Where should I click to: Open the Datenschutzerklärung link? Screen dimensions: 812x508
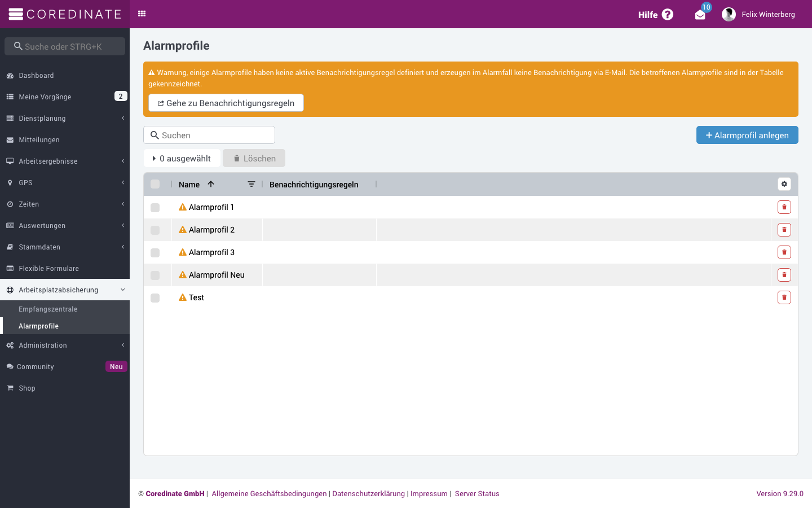369,493
